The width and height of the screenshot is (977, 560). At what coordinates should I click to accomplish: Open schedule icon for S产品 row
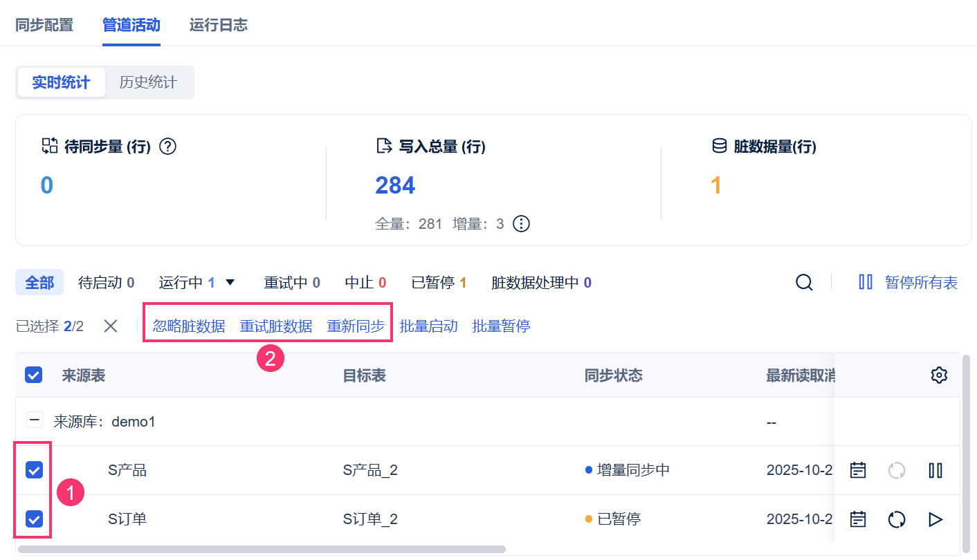tap(858, 471)
